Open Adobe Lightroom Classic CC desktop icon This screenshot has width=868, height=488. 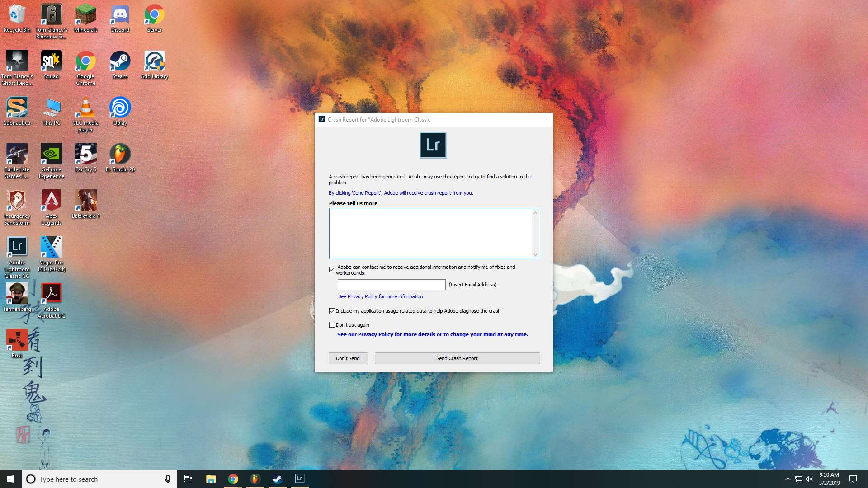[x=17, y=247]
